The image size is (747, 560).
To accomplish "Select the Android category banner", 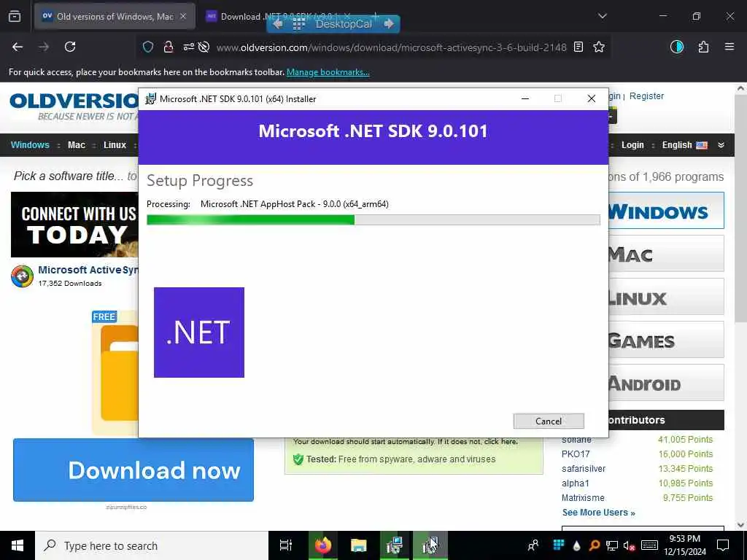I will point(666,382).
